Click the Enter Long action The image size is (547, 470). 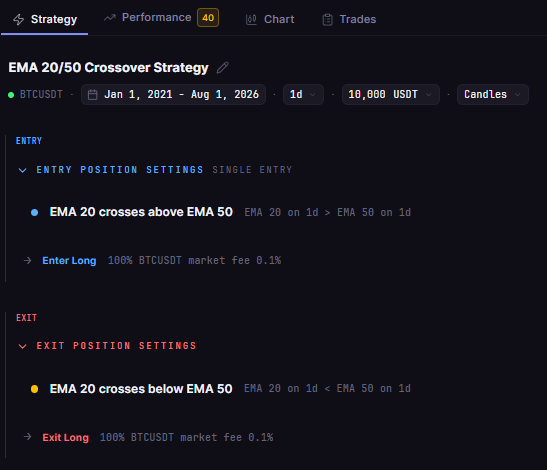pyautogui.click(x=69, y=261)
